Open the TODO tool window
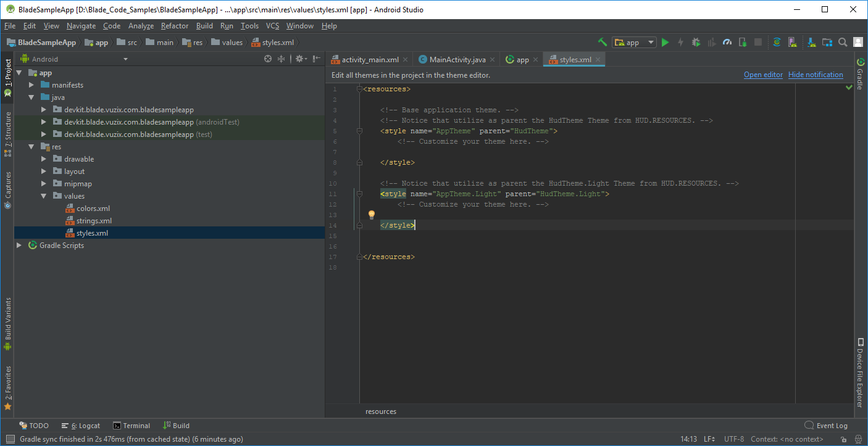 tap(34, 426)
